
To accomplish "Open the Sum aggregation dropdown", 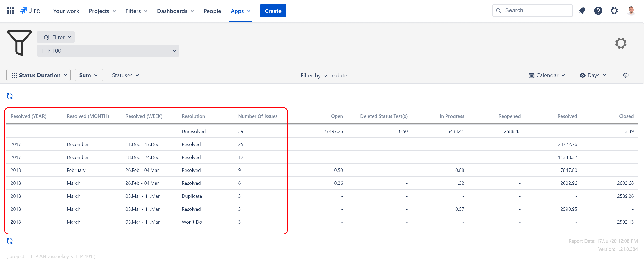I will [x=89, y=75].
